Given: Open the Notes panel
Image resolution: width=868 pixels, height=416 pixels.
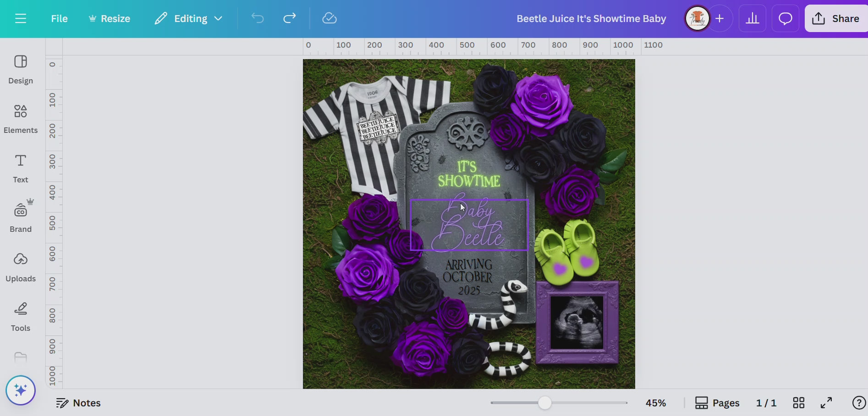Looking at the screenshot, I should pos(78,403).
